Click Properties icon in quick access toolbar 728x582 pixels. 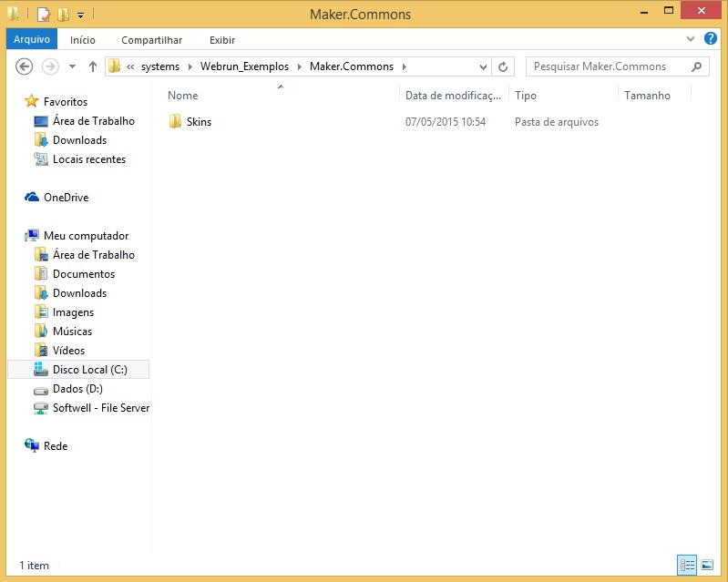coord(43,15)
